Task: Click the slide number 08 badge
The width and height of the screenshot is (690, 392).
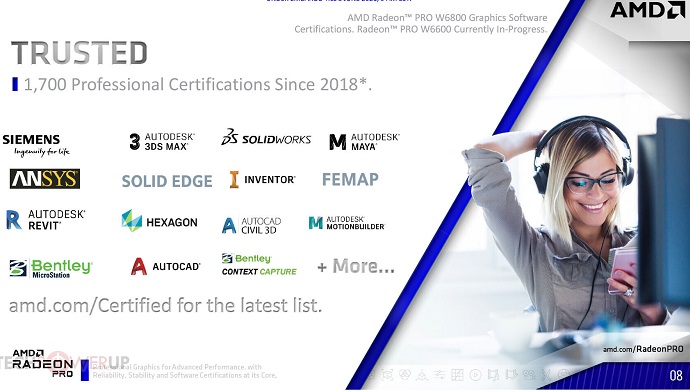Action: [x=676, y=375]
